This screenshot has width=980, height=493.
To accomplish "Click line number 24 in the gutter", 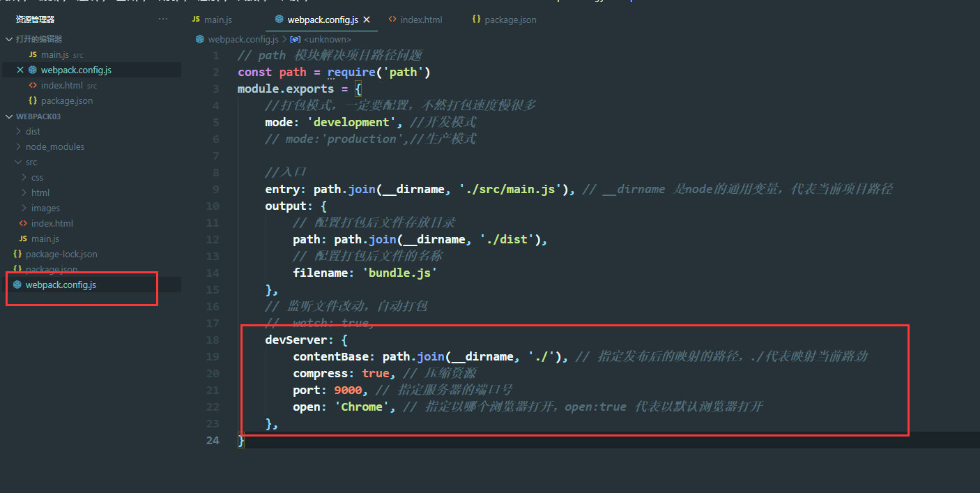I will [x=213, y=440].
